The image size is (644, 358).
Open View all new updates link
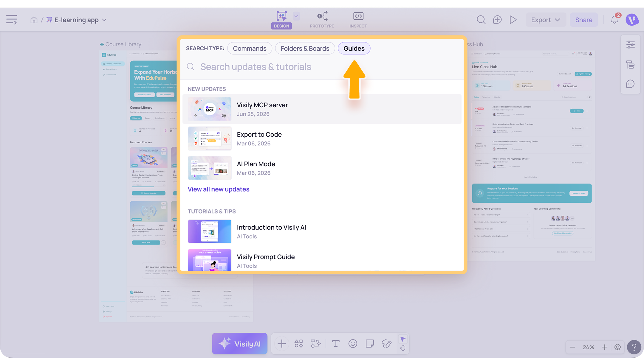pos(219,189)
